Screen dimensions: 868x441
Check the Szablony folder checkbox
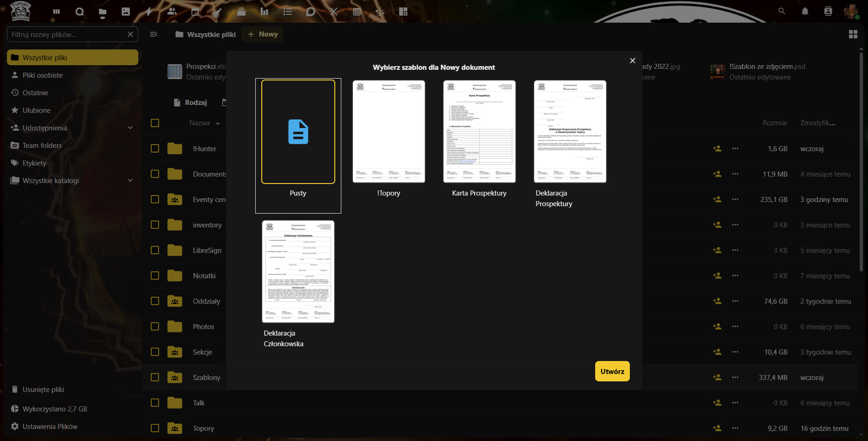click(x=155, y=378)
